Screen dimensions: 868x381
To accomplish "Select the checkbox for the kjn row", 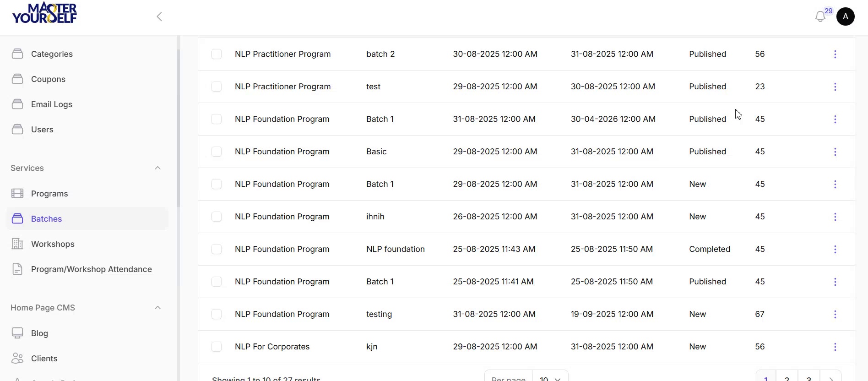I will point(217,347).
